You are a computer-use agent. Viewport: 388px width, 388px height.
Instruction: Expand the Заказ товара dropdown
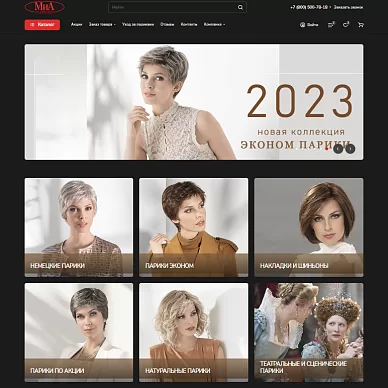click(x=102, y=24)
